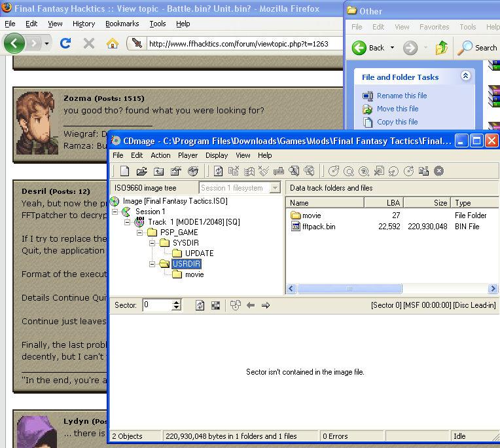This screenshot has height=448, width=500.
Task: Click the file list horizontal scrollbar thumb
Action: coord(349,289)
